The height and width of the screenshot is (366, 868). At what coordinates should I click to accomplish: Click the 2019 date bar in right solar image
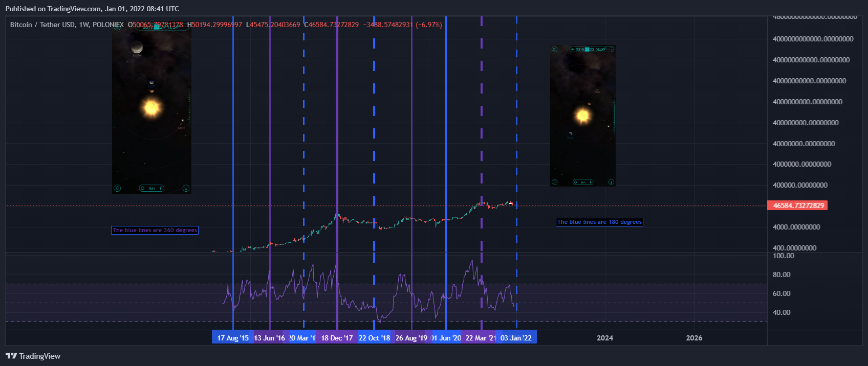(592, 49)
